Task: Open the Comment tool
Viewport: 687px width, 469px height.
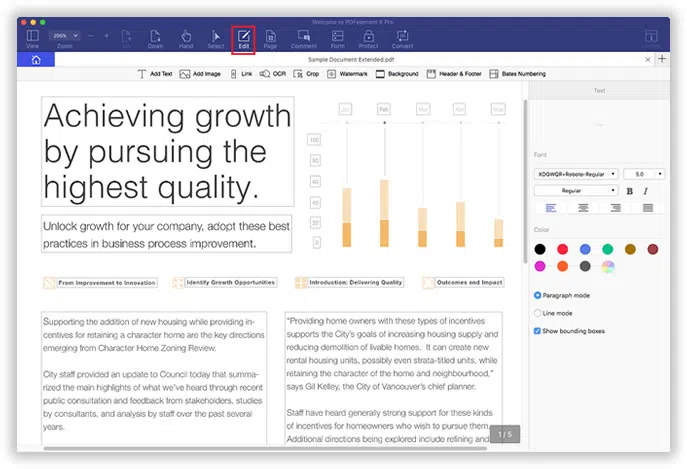Action: click(303, 39)
